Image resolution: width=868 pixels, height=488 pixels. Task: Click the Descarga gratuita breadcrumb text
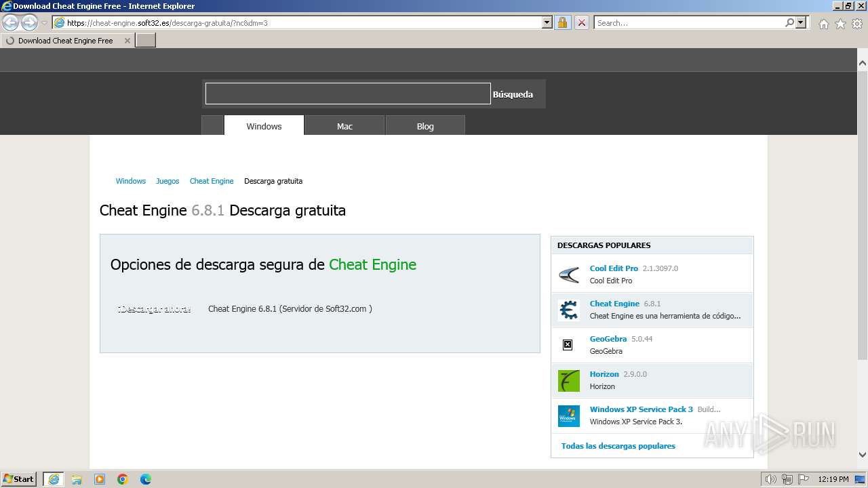point(273,181)
